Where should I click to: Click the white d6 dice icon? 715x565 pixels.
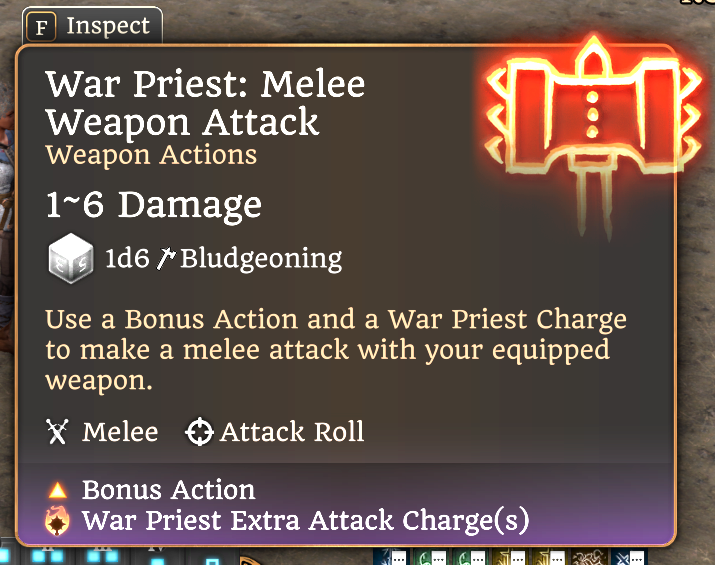click(71, 259)
